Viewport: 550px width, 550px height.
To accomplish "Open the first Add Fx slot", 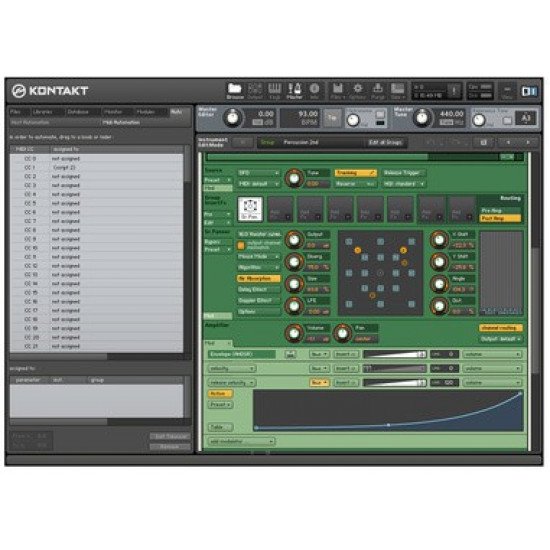I will click(x=280, y=209).
